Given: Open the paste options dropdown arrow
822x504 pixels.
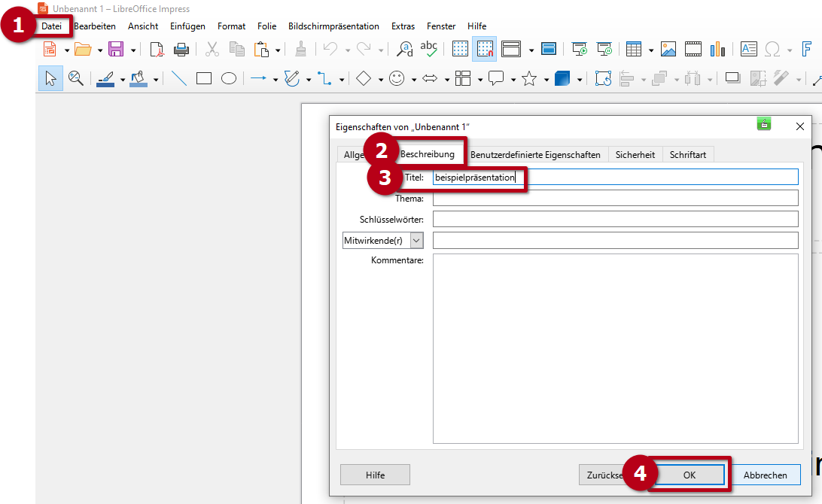Looking at the screenshot, I should coord(278,50).
